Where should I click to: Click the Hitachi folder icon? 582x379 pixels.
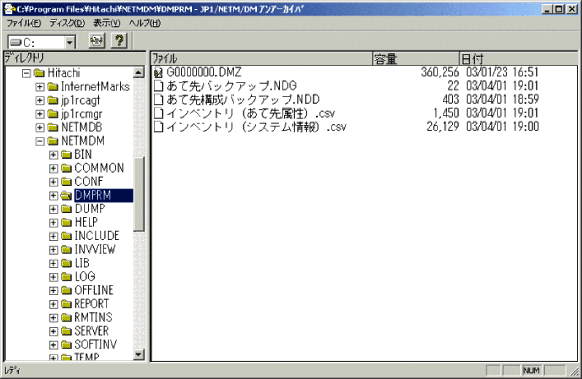coord(39,73)
